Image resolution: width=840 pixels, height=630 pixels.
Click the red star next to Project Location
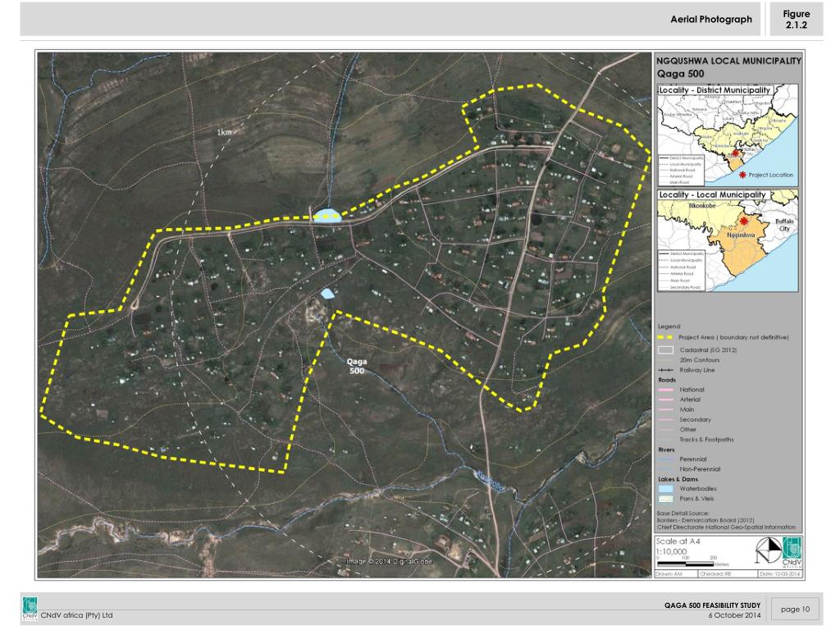(742, 175)
